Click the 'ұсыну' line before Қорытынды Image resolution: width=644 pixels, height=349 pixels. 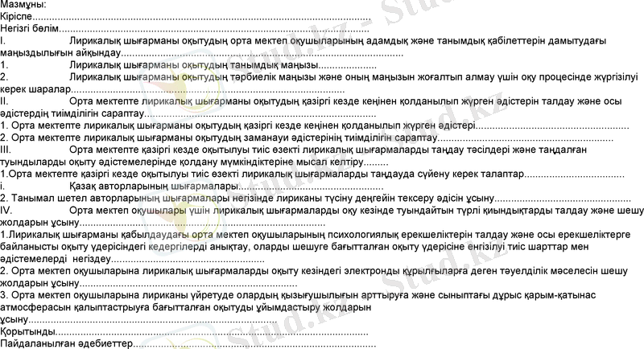[138, 319]
